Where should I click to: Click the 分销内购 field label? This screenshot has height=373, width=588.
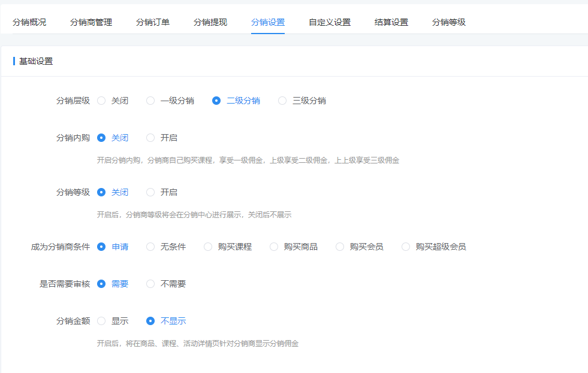click(73, 138)
